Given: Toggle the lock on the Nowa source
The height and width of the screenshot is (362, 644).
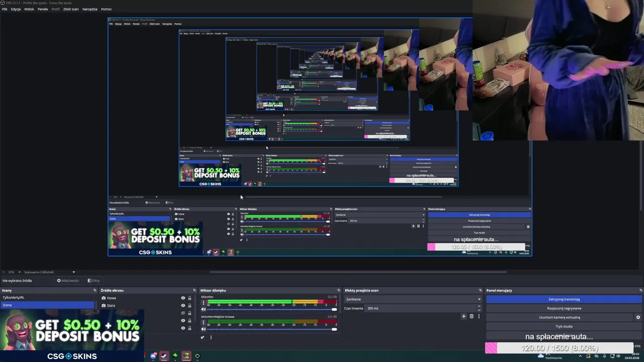Looking at the screenshot, I should point(190,298).
